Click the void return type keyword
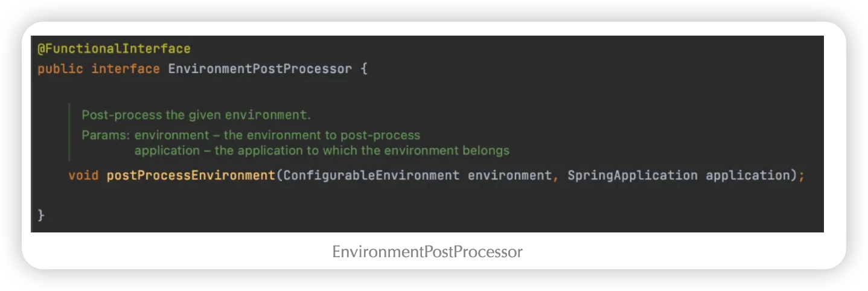 (x=83, y=176)
